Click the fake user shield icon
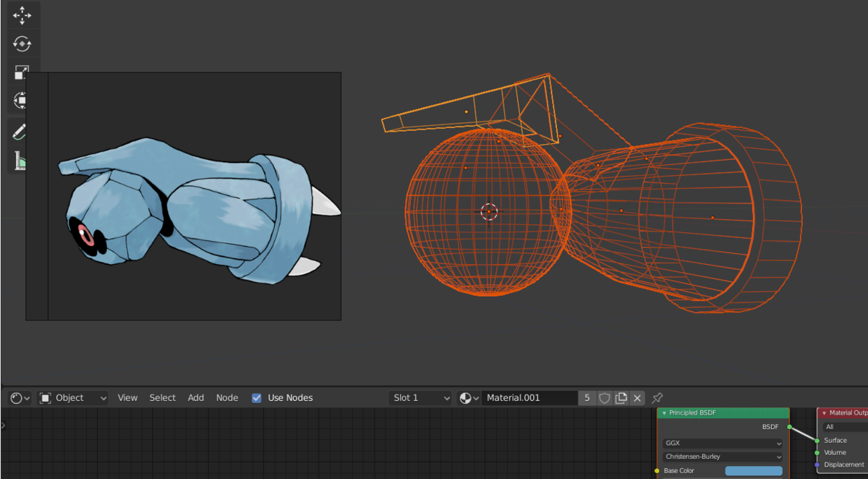868x479 pixels. [605, 398]
